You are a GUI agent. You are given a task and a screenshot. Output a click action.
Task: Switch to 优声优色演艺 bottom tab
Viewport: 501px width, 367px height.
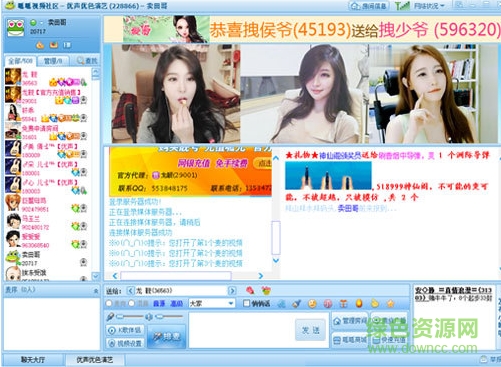(95, 360)
